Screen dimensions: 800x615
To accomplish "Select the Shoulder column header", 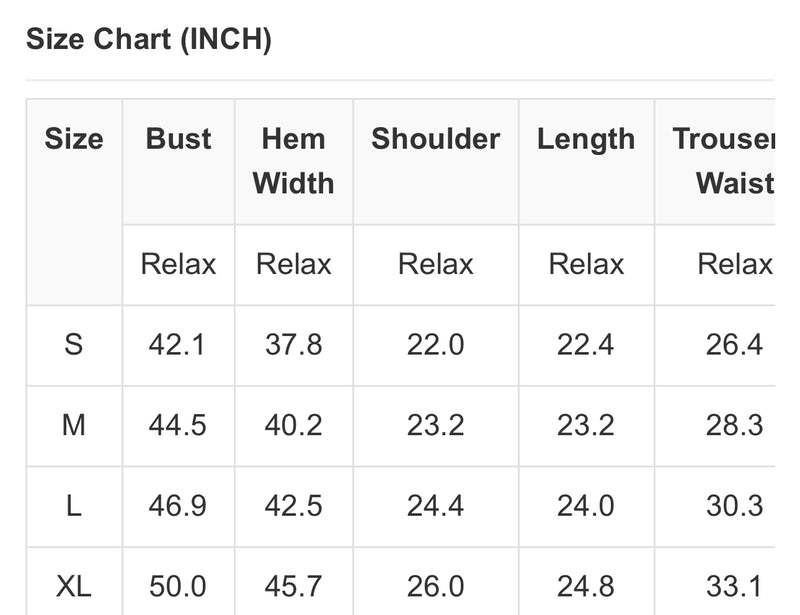I will (436, 139).
